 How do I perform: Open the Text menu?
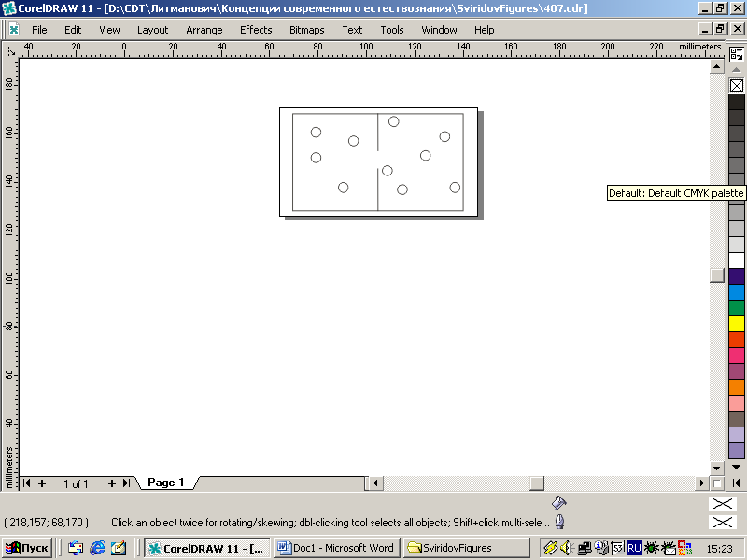tap(352, 30)
